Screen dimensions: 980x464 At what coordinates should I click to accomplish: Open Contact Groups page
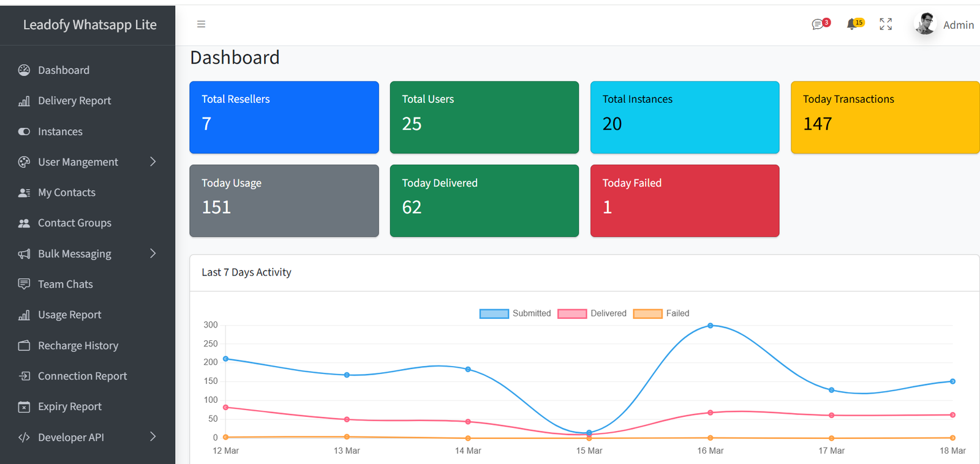(x=88, y=223)
